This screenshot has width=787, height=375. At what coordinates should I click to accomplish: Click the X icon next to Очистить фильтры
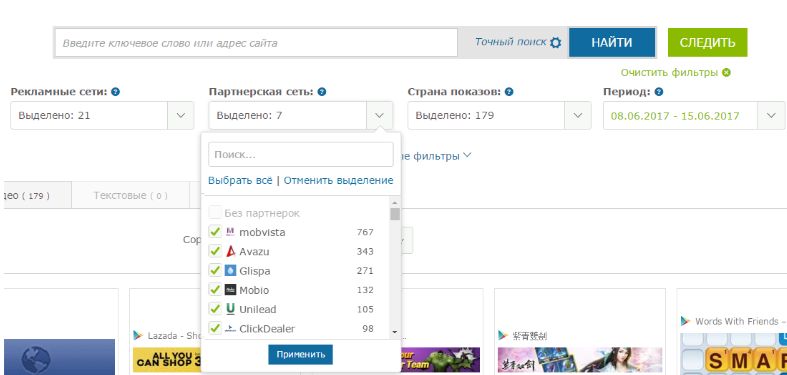click(x=726, y=72)
